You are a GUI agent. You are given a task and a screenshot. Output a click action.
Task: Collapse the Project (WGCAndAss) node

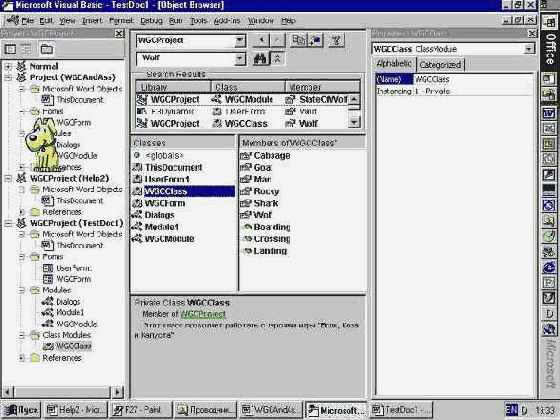8,78
